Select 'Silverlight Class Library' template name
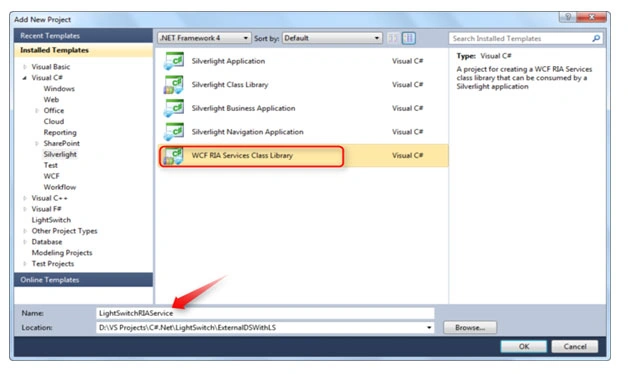The height and width of the screenshot is (374, 628). click(230, 85)
